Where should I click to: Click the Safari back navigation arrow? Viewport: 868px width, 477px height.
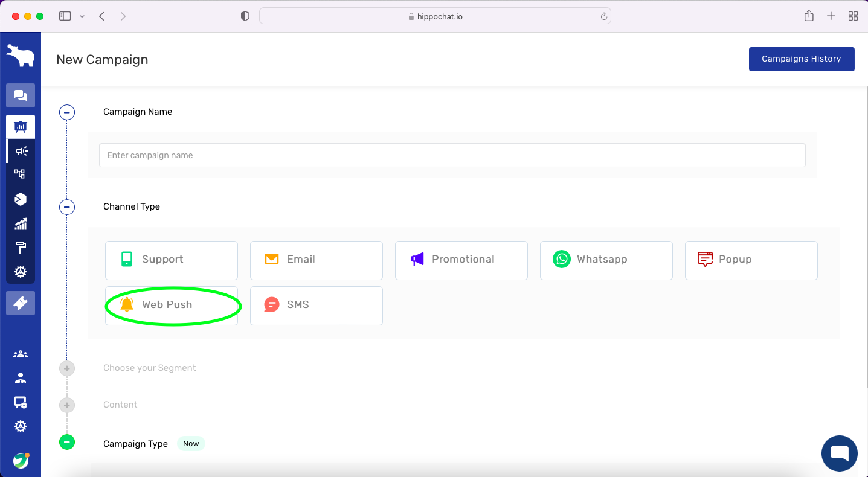tap(102, 16)
